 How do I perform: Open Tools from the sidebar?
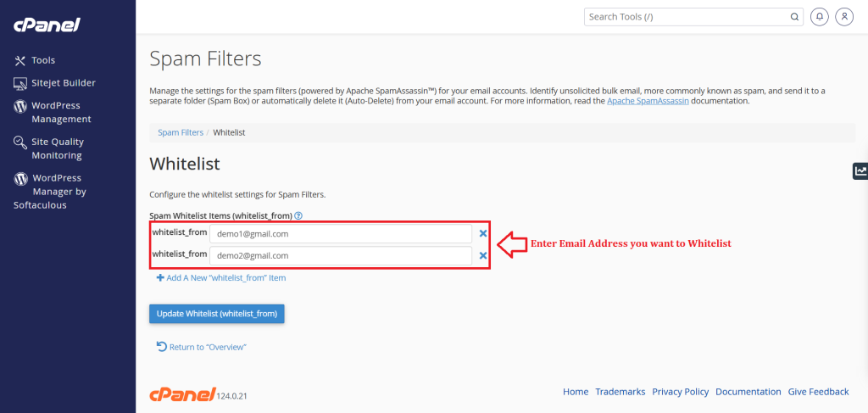pyautogui.click(x=34, y=60)
